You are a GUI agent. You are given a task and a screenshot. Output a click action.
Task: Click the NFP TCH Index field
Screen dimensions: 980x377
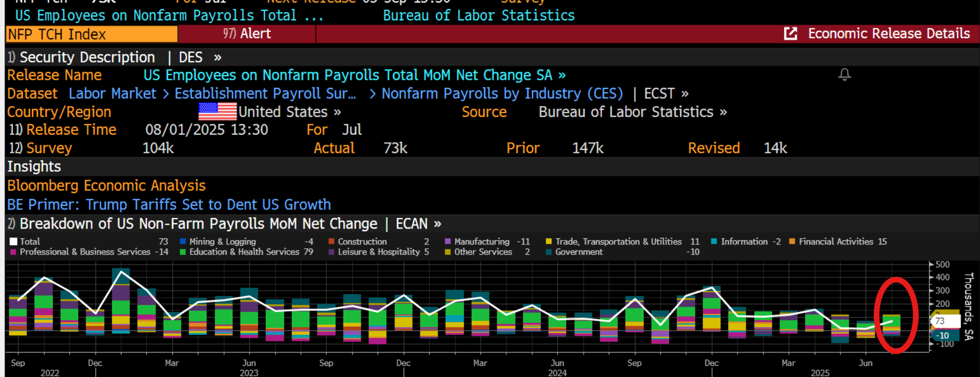92,34
